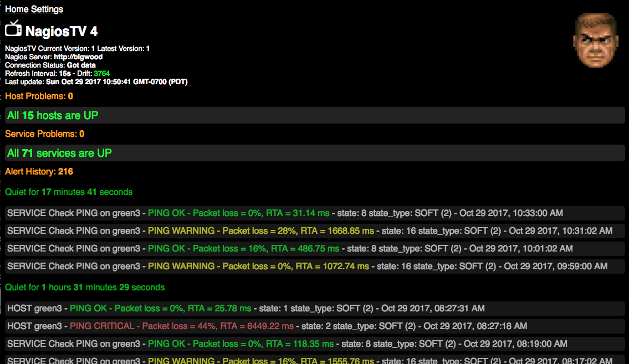Select the PING WARNING row at 09:59:00 AM
629x364 pixels.
click(x=315, y=266)
